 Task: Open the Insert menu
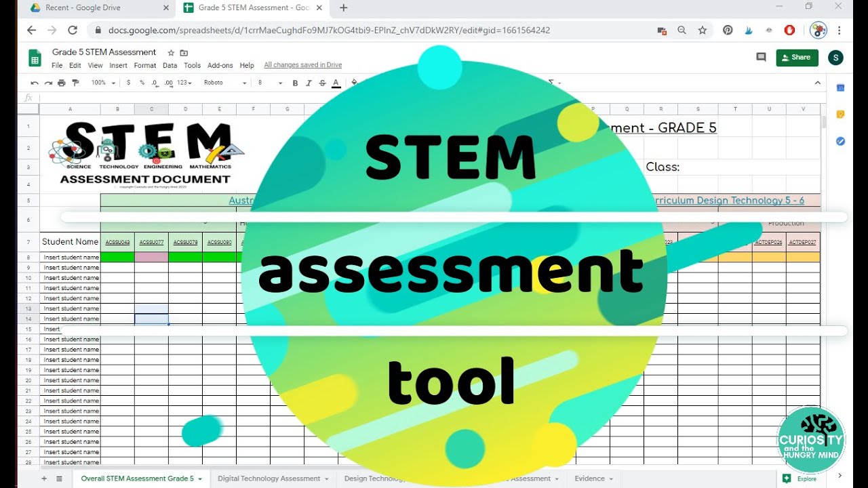(119, 66)
